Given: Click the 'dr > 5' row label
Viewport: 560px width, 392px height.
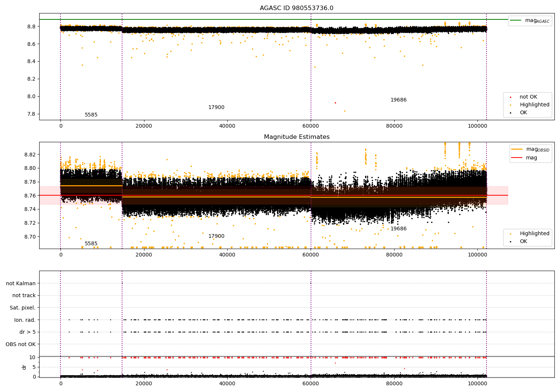Looking at the screenshot, I should (28, 332).
